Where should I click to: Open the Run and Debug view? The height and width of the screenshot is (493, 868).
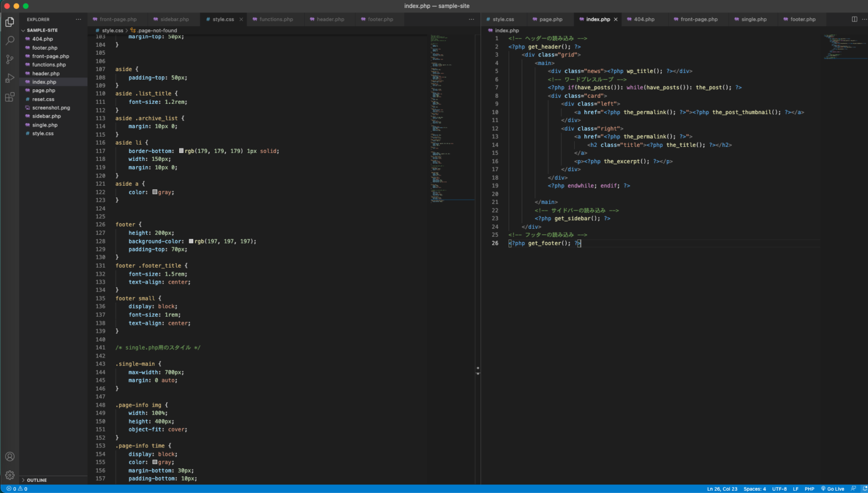click(x=10, y=78)
